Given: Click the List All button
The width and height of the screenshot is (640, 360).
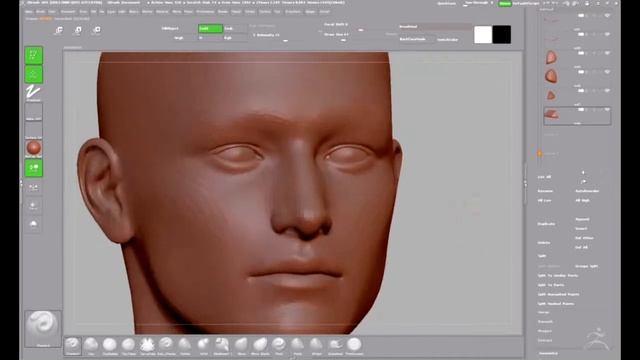Looking at the screenshot, I should pos(544,177).
